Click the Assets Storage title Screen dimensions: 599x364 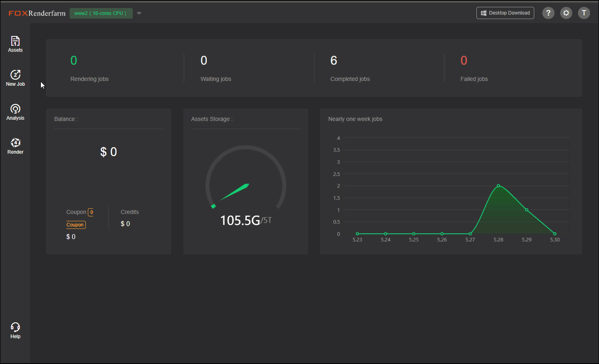click(x=212, y=119)
